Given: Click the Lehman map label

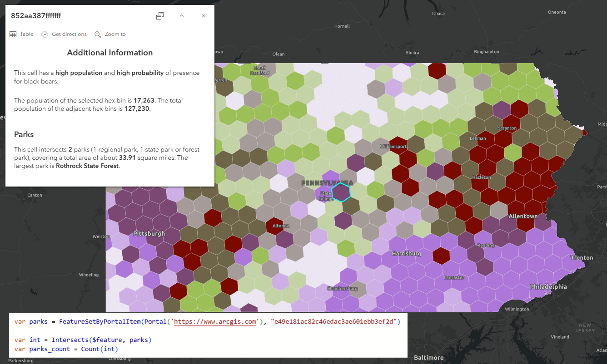Looking at the screenshot, I should click(478, 138).
